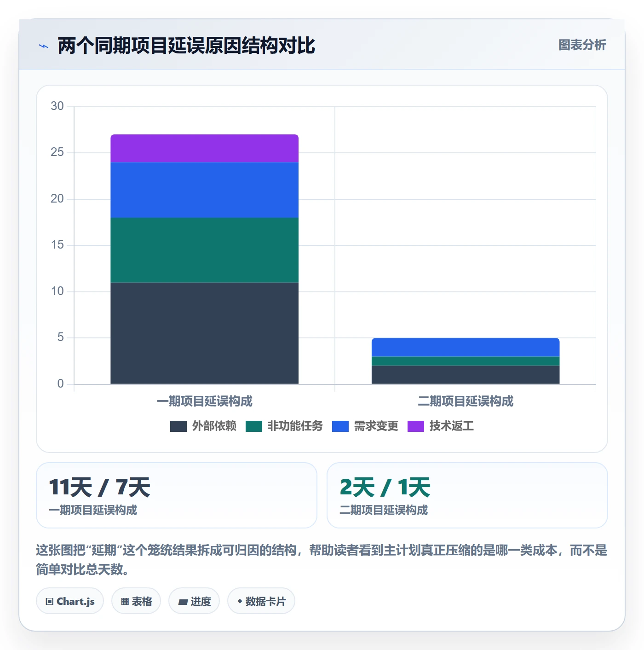Click the teal 非功能任务 legend swatch

click(x=253, y=426)
